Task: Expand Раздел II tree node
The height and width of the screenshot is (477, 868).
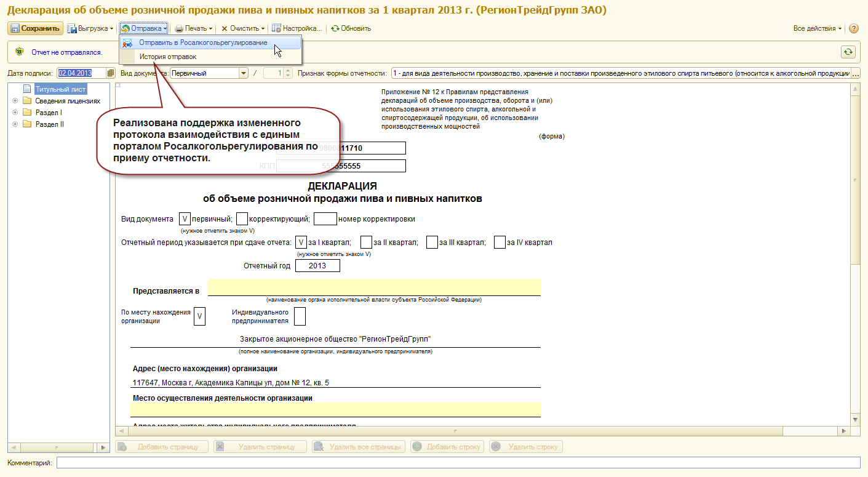Action: click(14, 124)
